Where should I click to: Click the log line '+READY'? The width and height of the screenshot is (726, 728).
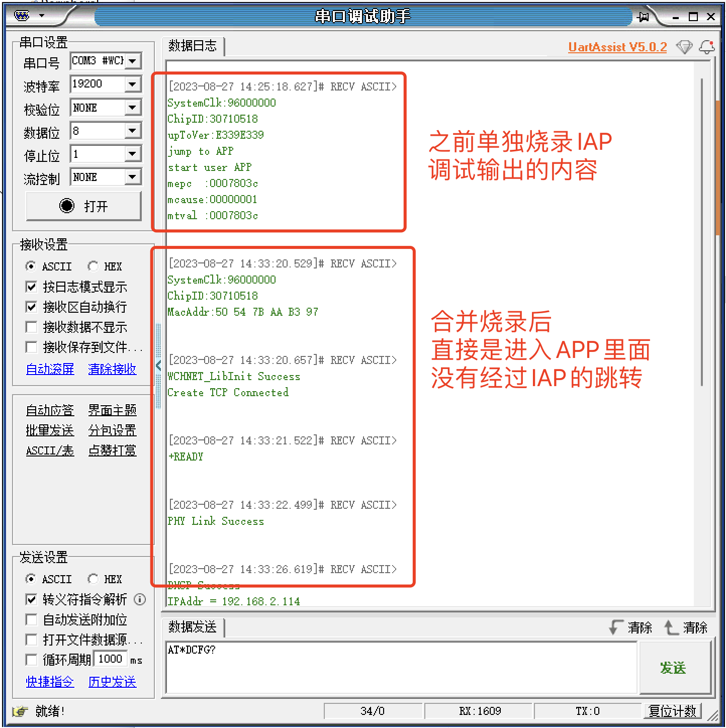pyautogui.click(x=186, y=457)
